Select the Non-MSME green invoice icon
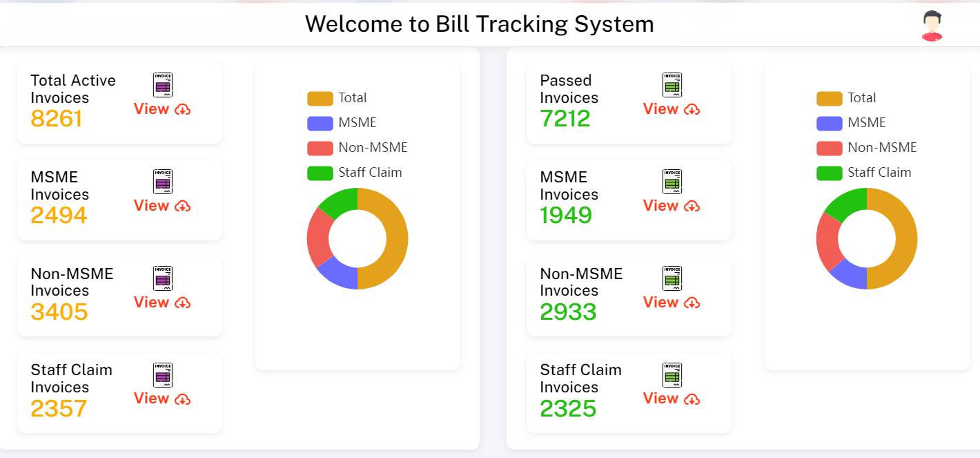The image size is (980, 458). point(671,279)
